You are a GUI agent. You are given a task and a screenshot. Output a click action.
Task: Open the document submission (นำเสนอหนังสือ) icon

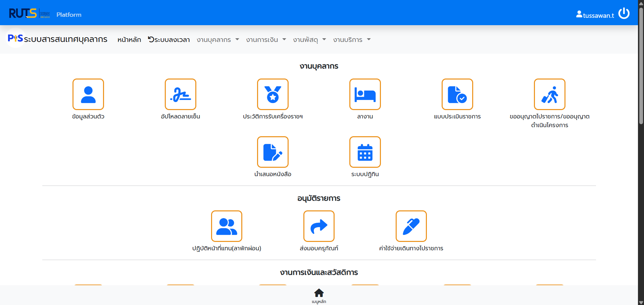pyautogui.click(x=273, y=152)
